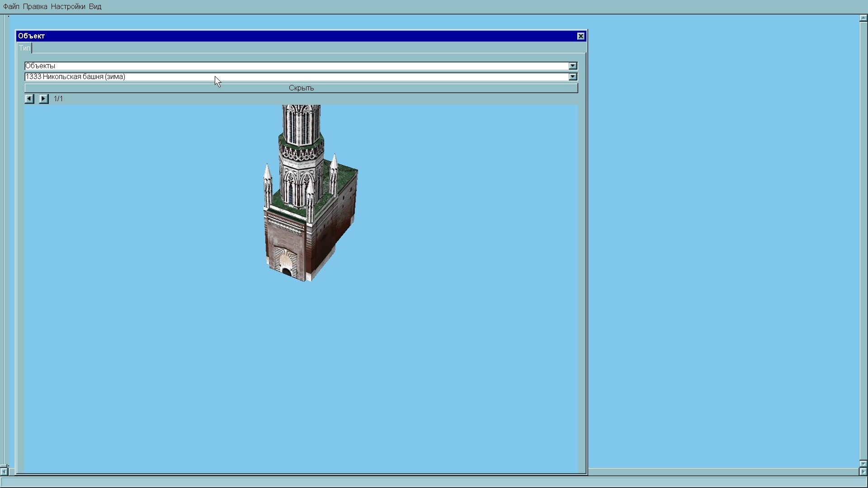The width and height of the screenshot is (868, 488).
Task: Expand the Объекты category dropdown arrow
Action: (x=573, y=66)
